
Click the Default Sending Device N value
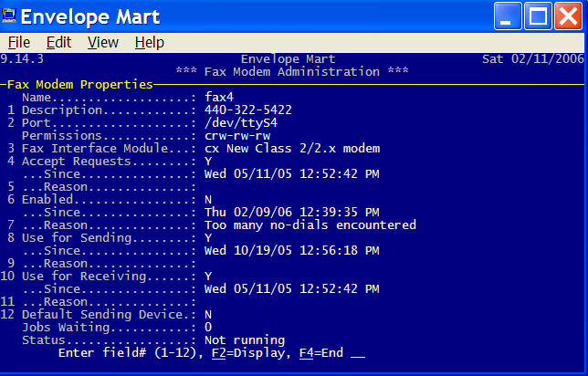click(x=208, y=315)
